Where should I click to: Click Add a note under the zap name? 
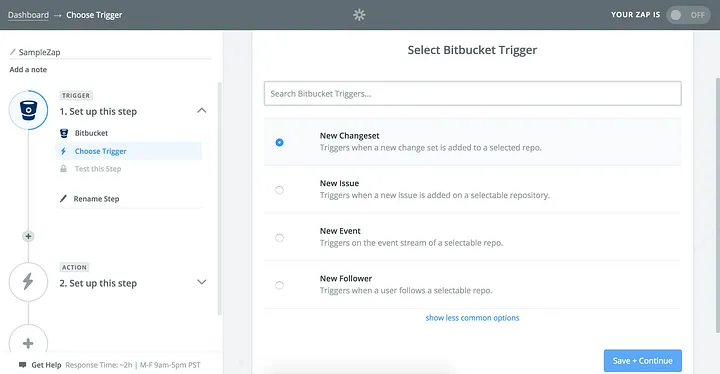[x=28, y=69]
